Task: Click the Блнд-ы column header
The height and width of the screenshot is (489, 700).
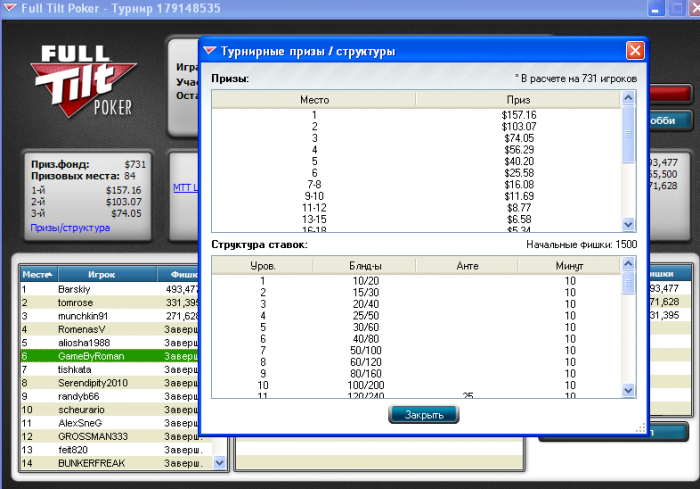Action: point(365,266)
